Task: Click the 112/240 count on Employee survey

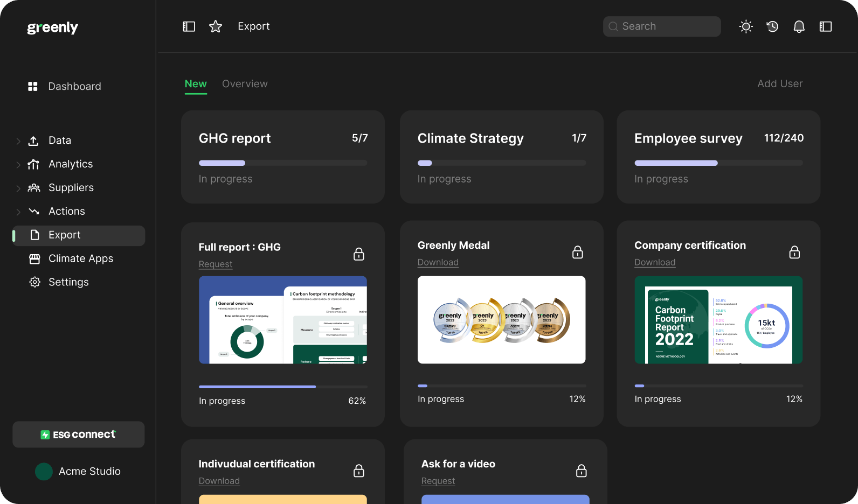Action: [784, 138]
